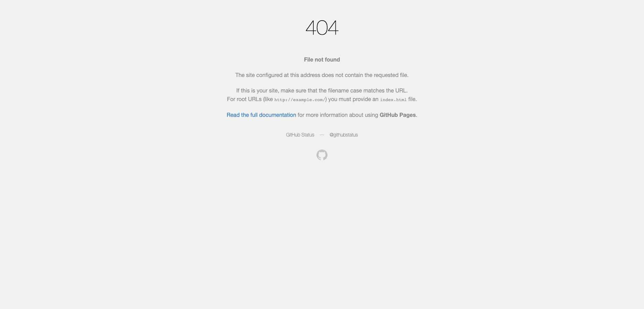The width and height of the screenshot is (644, 309).
Task: Click the bold GitHub Pages text
Action: click(x=398, y=115)
